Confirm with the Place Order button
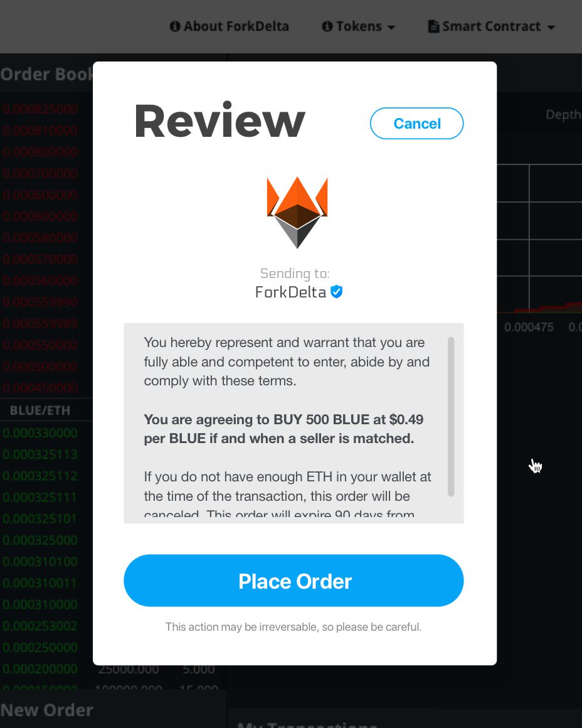The image size is (582, 728). (294, 581)
